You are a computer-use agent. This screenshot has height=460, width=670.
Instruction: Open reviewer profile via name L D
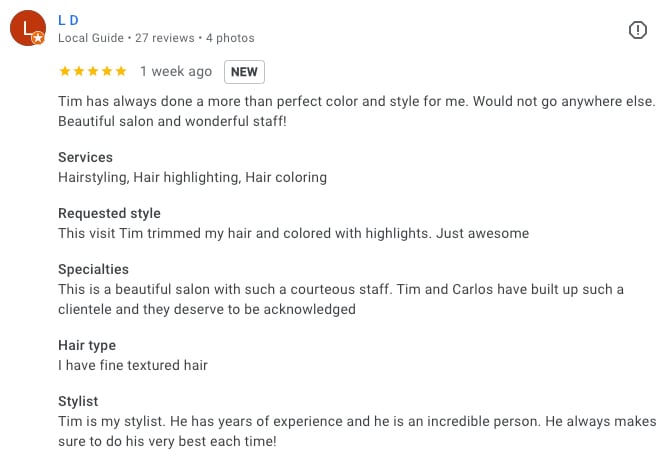pyautogui.click(x=69, y=19)
